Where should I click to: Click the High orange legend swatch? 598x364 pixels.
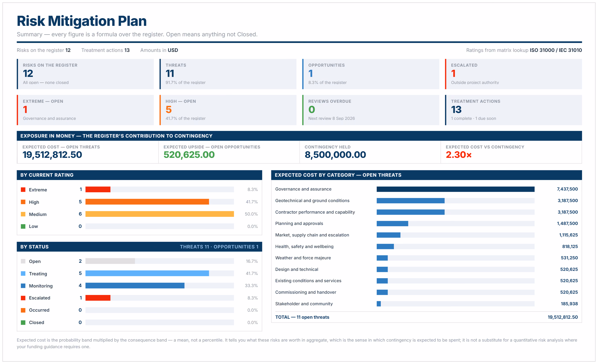pyautogui.click(x=23, y=202)
